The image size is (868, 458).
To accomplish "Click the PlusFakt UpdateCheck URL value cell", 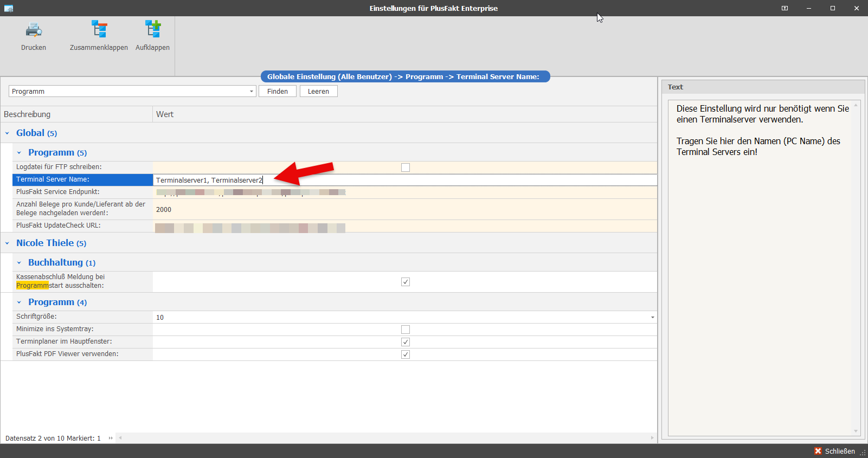I will 405,226.
